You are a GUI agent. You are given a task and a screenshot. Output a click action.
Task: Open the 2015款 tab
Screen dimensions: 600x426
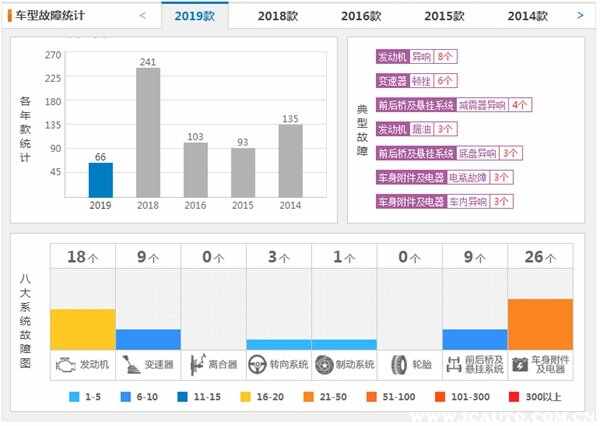pyautogui.click(x=444, y=16)
